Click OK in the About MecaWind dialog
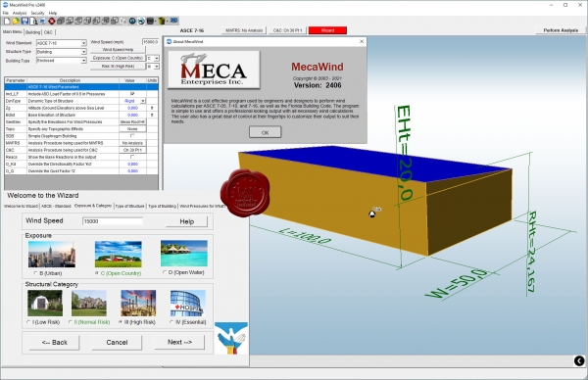This screenshot has height=380, width=588. [265, 132]
